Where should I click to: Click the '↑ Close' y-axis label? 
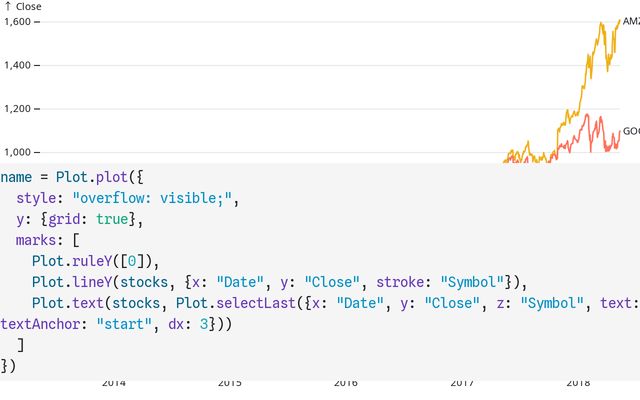click(22, 6)
